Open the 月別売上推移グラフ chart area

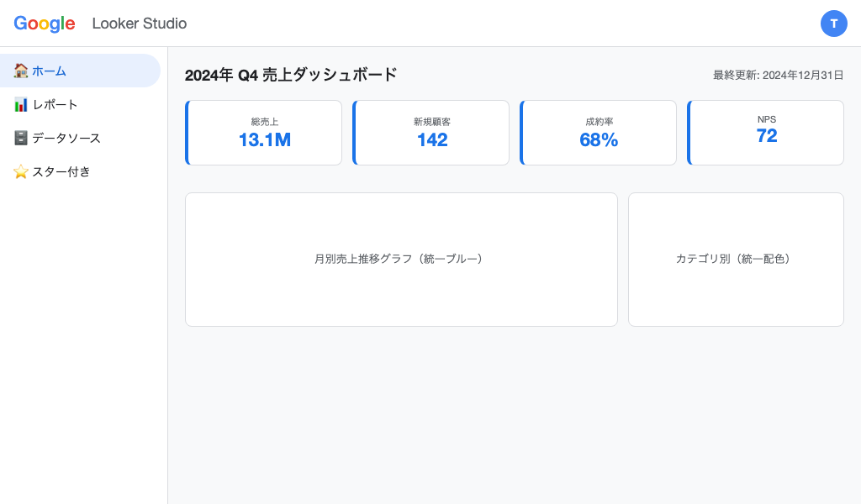401,259
